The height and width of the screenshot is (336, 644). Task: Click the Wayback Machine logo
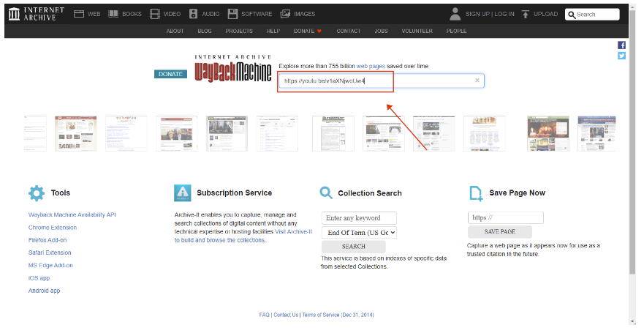[232, 72]
